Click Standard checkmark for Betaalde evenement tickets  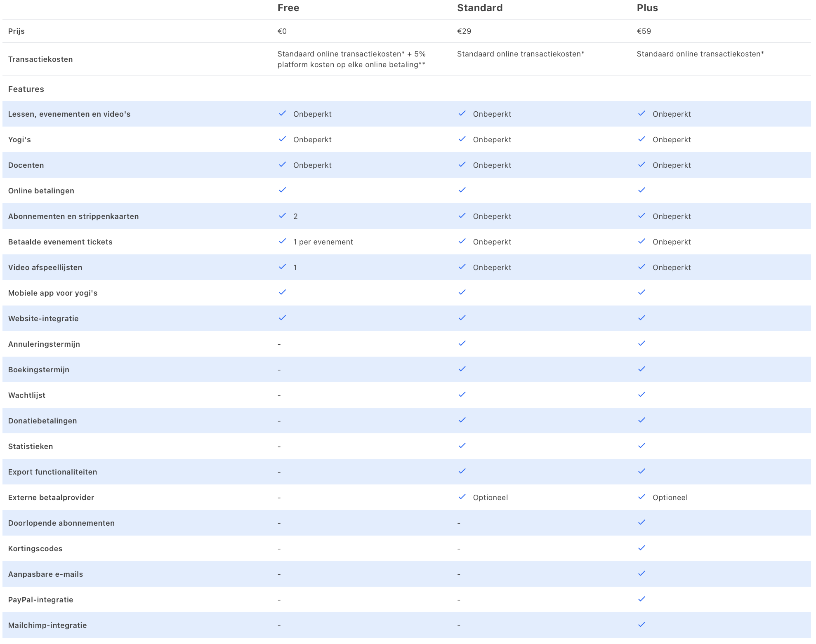(x=462, y=241)
